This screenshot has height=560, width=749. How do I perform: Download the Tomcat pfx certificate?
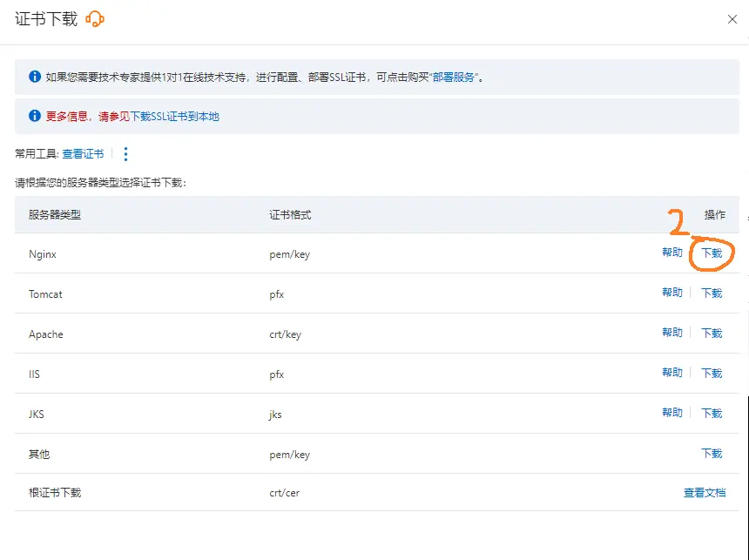[711, 293]
